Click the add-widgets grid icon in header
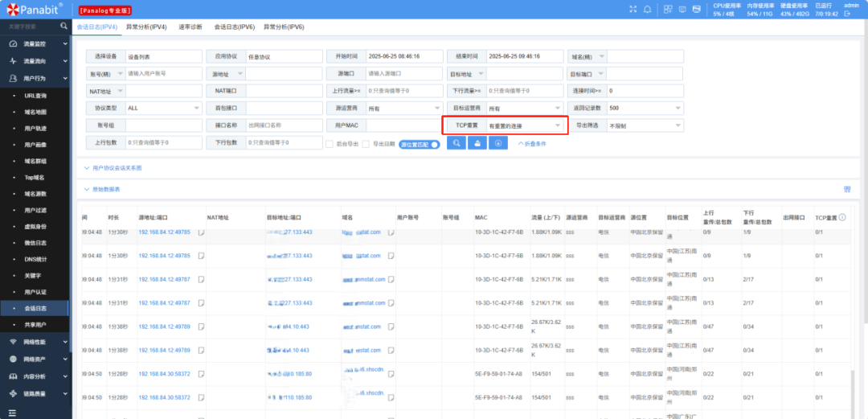868x419 pixels. pos(668,9)
